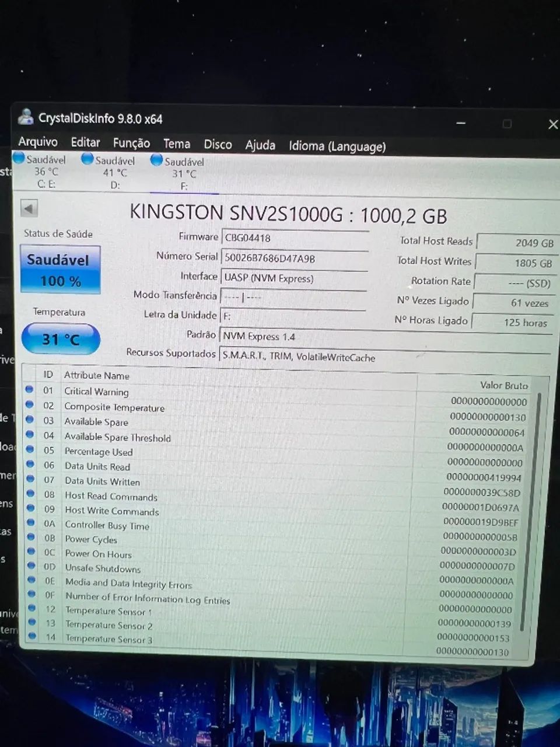Click the 31 °C temperature button

coord(61,339)
